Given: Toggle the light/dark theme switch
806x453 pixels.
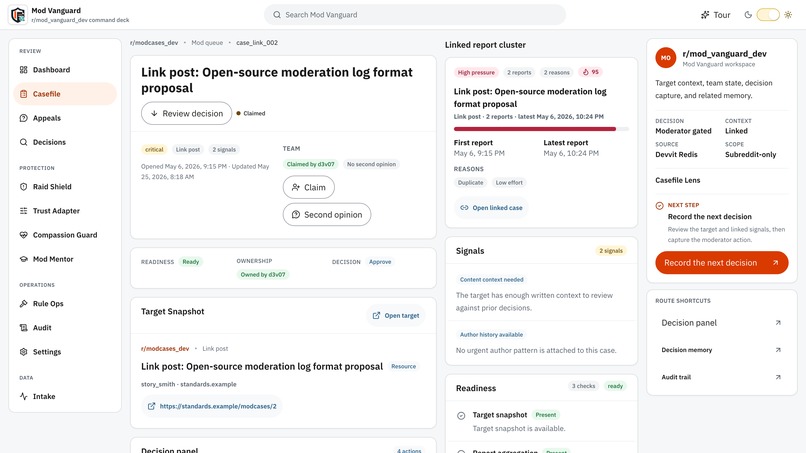Looking at the screenshot, I should (768, 15).
